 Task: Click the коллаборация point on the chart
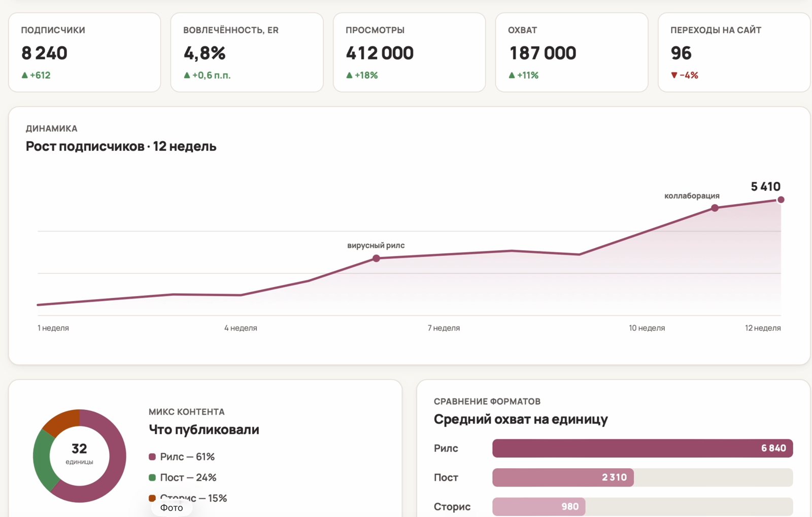pos(715,208)
